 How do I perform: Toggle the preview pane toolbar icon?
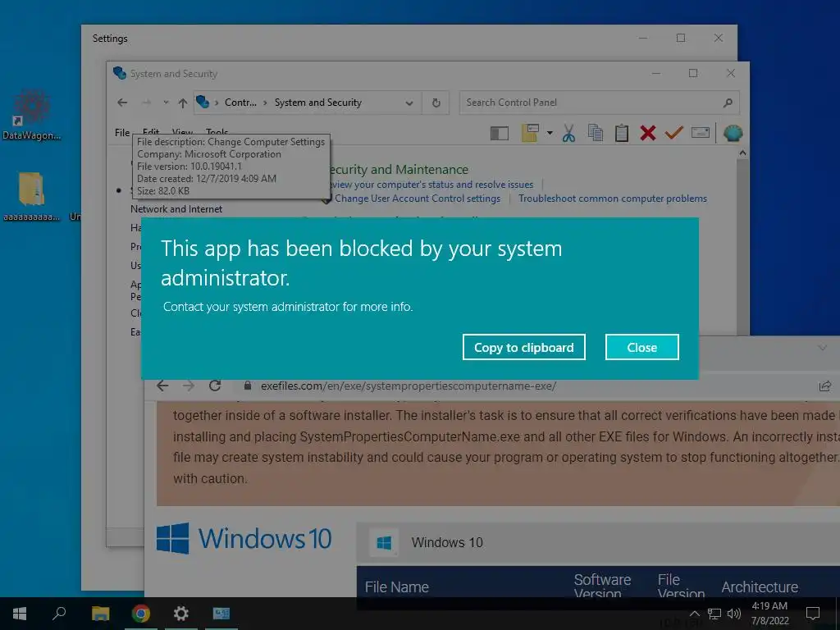(x=500, y=133)
